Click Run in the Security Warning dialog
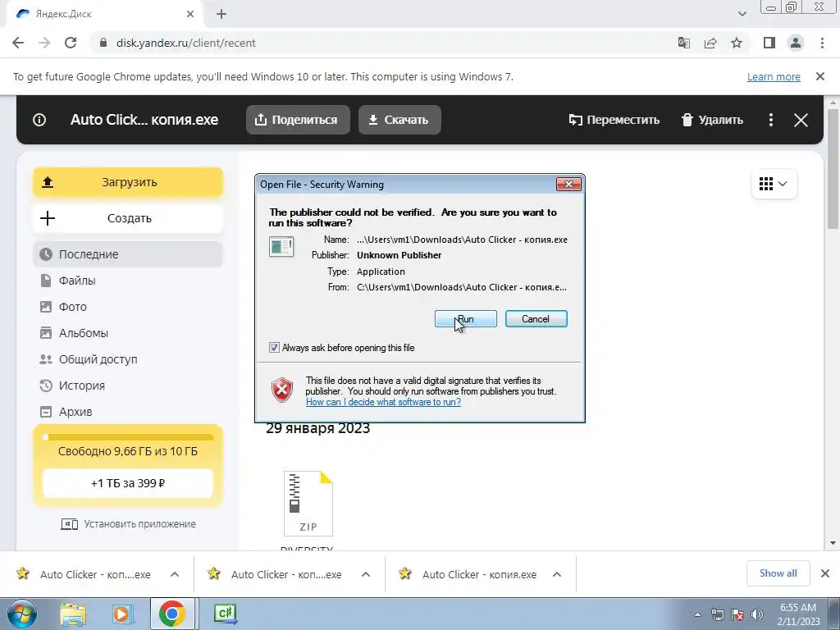840x630 pixels. tap(466, 319)
